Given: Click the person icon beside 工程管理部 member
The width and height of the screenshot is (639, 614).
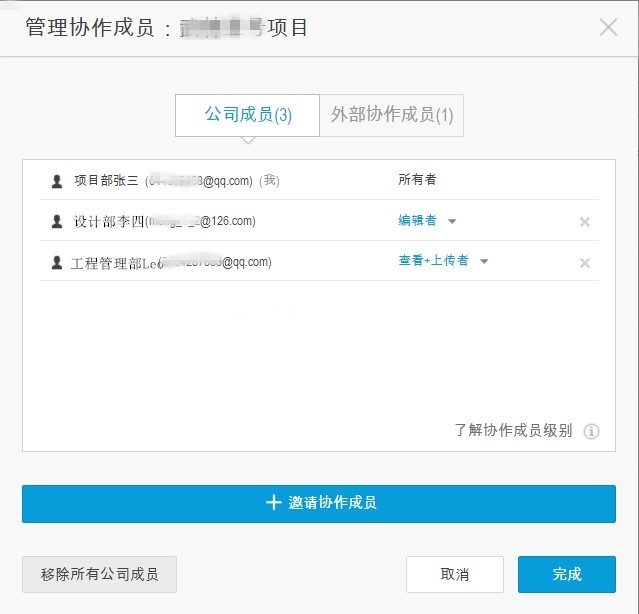Looking at the screenshot, I should pyautogui.click(x=57, y=263).
